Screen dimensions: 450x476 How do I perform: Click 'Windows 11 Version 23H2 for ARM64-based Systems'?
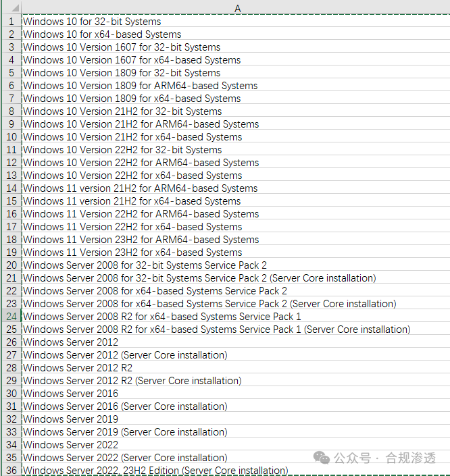(x=236, y=240)
